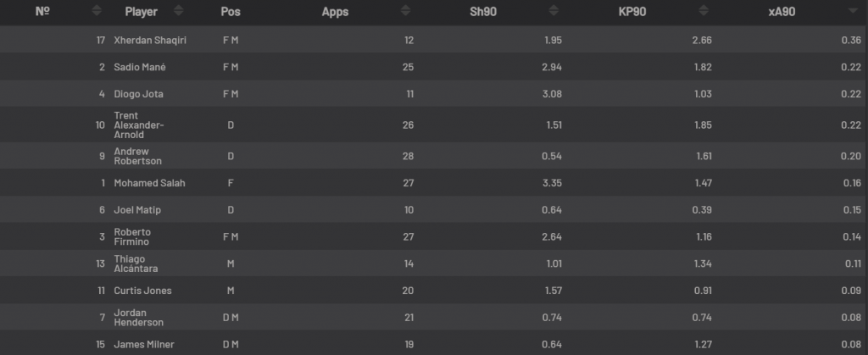Image resolution: width=868 pixels, height=355 pixels.
Task: Select the Jordan Henderson row
Action: pyautogui.click(x=434, y=318)
